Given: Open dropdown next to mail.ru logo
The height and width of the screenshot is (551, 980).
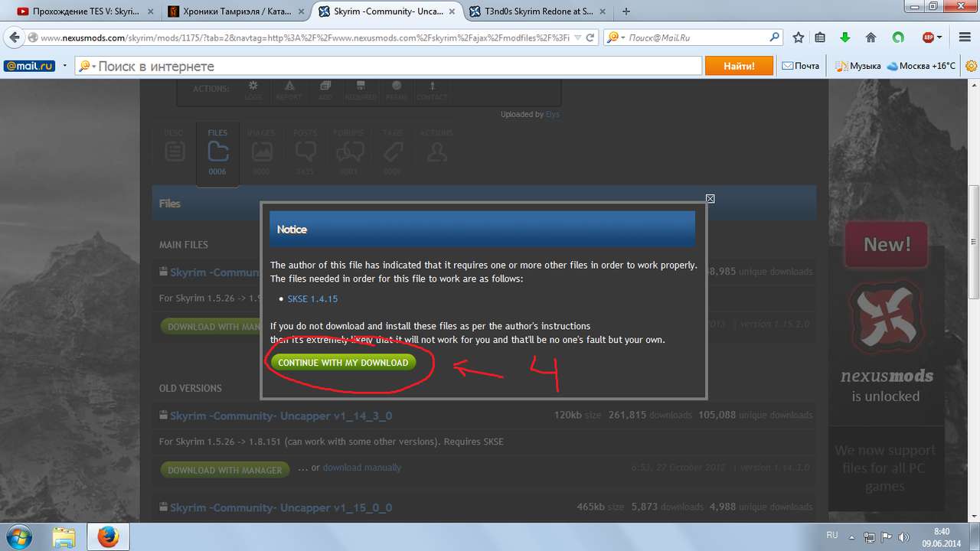Looking at the screenshot, I should [65, 66].
